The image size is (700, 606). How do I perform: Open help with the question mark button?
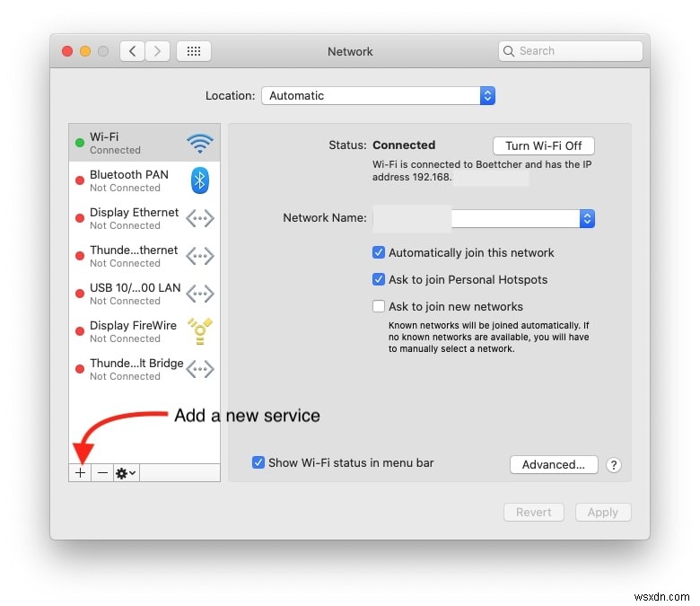tap(613, 465)
